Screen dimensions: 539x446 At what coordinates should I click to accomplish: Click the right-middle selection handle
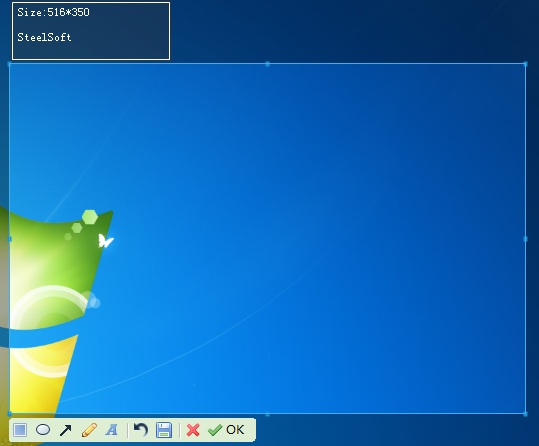[x=525, y=239]
